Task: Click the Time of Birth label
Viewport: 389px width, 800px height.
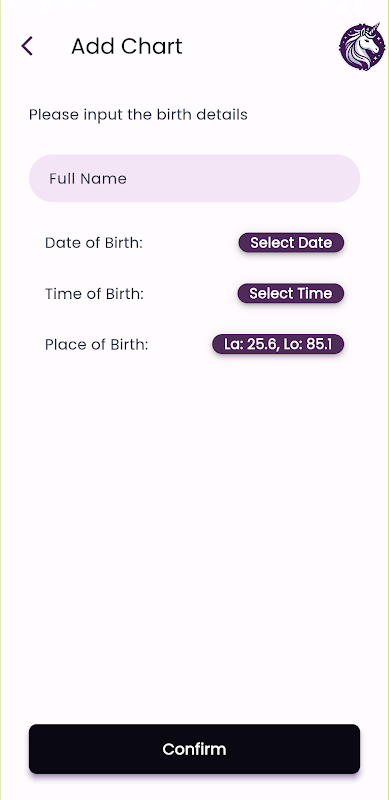Action: pos(94,294)
